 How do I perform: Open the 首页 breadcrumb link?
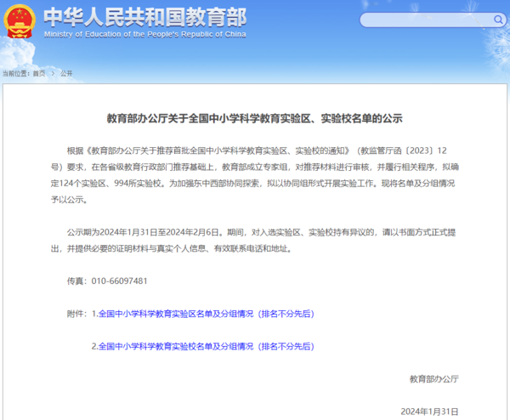click(x=39, y=73)
